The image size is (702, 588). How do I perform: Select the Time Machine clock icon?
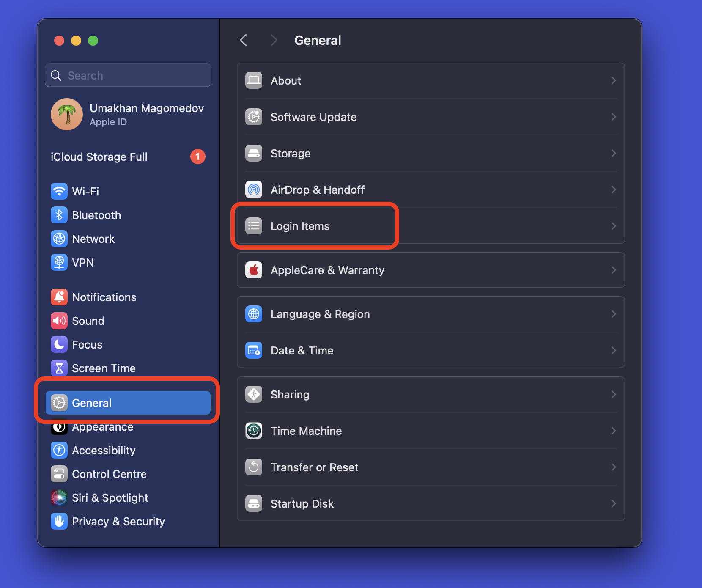254,431
